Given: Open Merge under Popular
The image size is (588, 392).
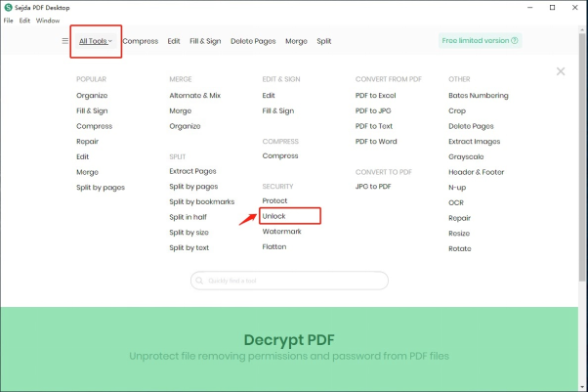Looking at the screenshot, I should 87,172.
